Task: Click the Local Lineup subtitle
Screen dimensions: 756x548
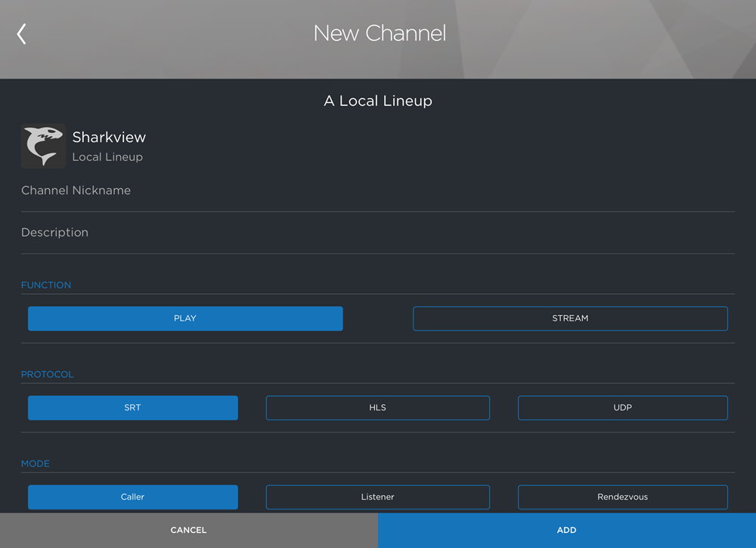Action: point(107,156)
